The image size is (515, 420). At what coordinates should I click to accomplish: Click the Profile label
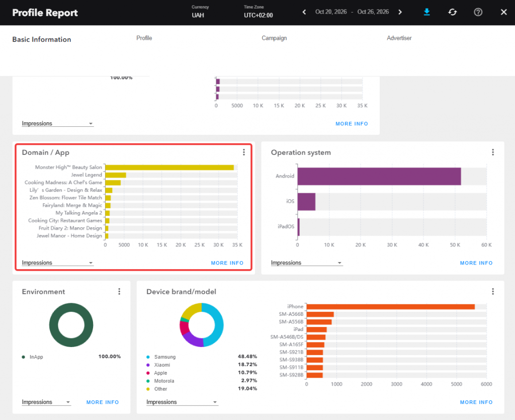click(x=144, y=38)
